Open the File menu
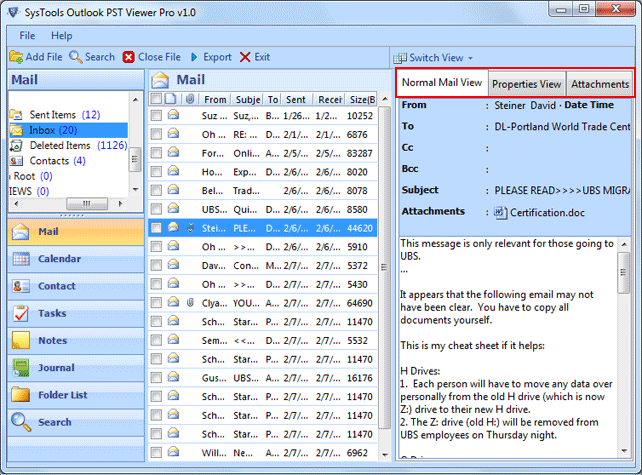The image size is (642, 475). [x=27, y=36]
